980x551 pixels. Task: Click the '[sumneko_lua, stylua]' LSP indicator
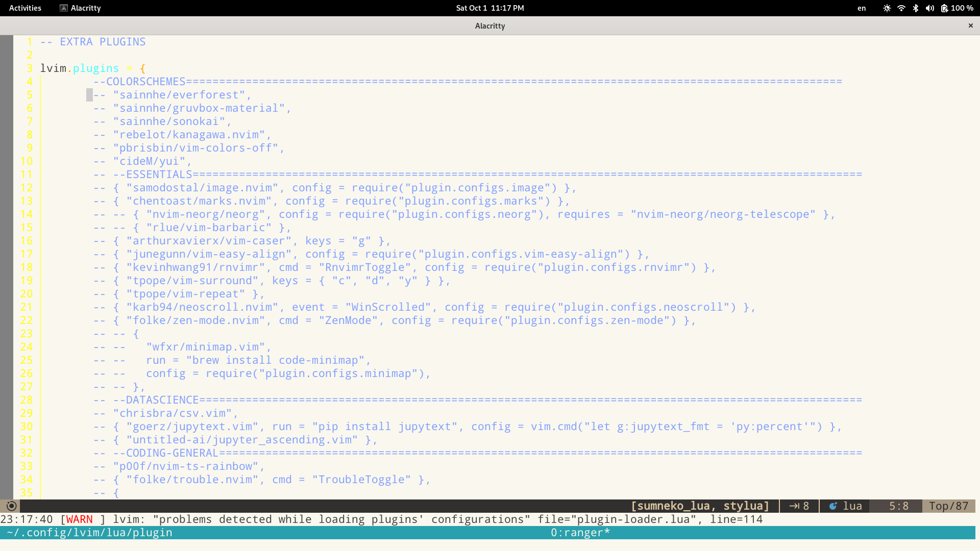click(700, 506)
